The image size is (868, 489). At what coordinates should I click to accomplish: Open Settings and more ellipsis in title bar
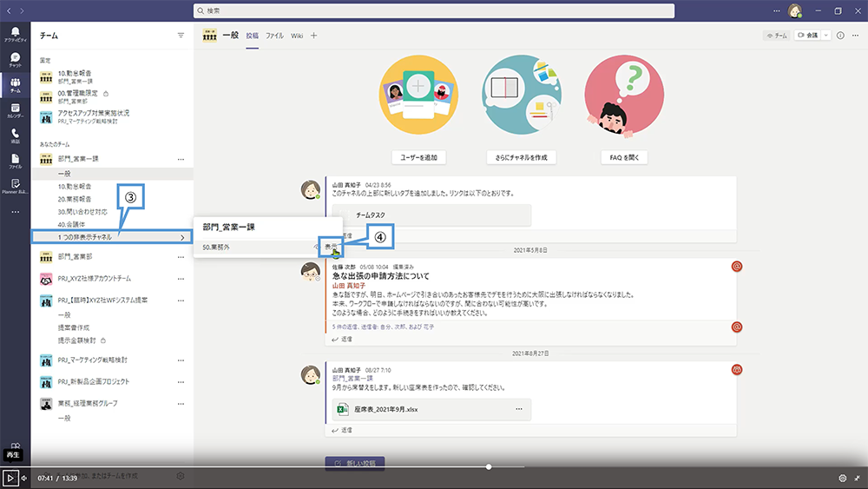[776, 10]
